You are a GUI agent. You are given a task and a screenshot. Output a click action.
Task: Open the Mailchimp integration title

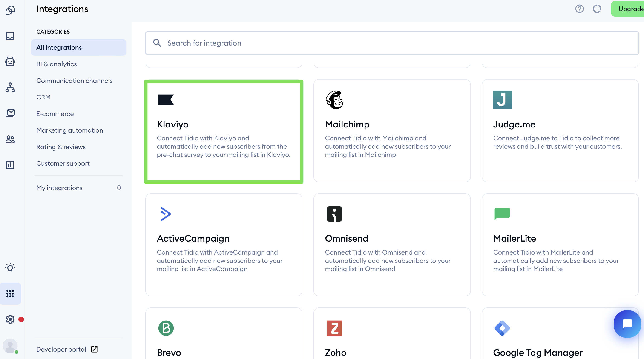click(347, 124)
